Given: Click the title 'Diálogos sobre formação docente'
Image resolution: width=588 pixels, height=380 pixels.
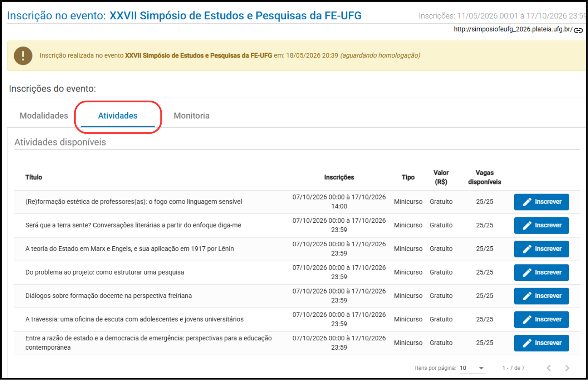Looking at the screenshot, I should point(108,296).
